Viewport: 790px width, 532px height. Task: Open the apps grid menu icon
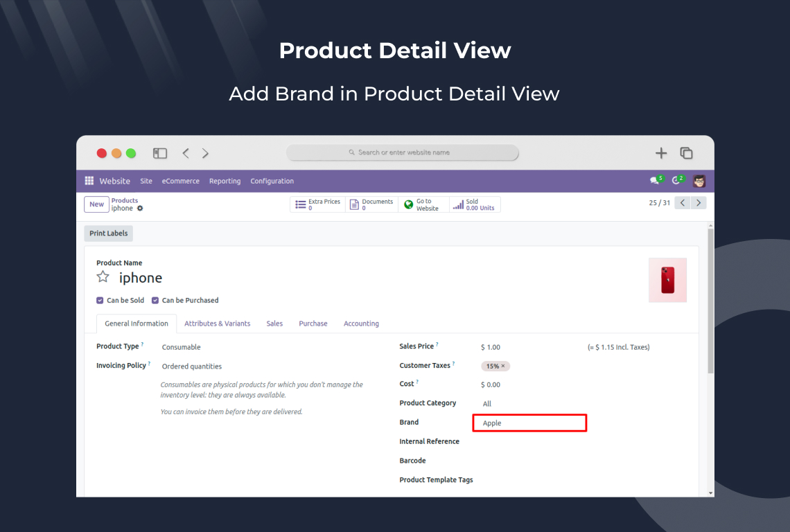[89, 180]
